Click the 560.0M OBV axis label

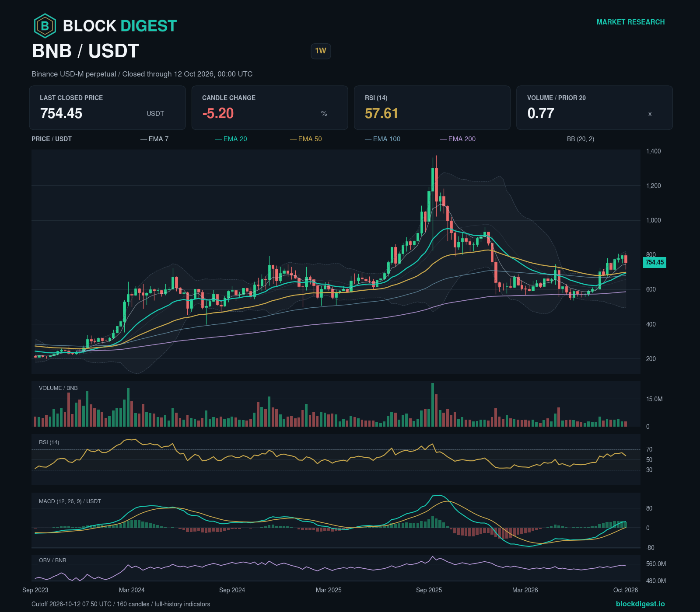pos(656,564)
